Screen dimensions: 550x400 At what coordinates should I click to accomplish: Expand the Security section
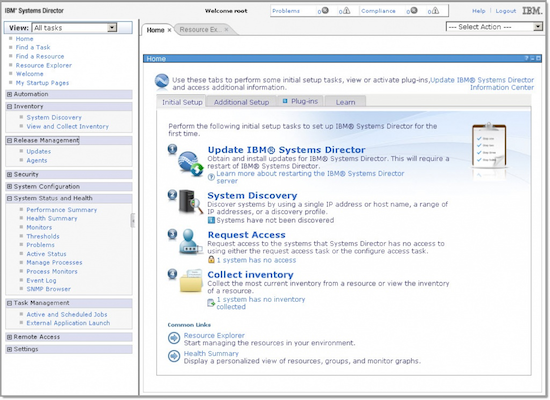click(9, 174)
